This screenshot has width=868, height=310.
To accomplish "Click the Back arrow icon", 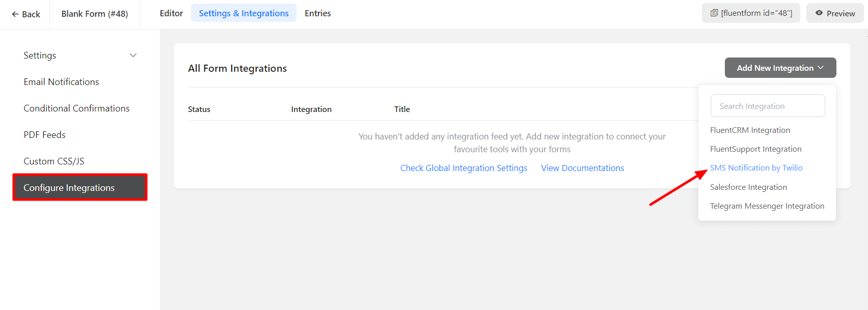I will (x=15, y=14).
